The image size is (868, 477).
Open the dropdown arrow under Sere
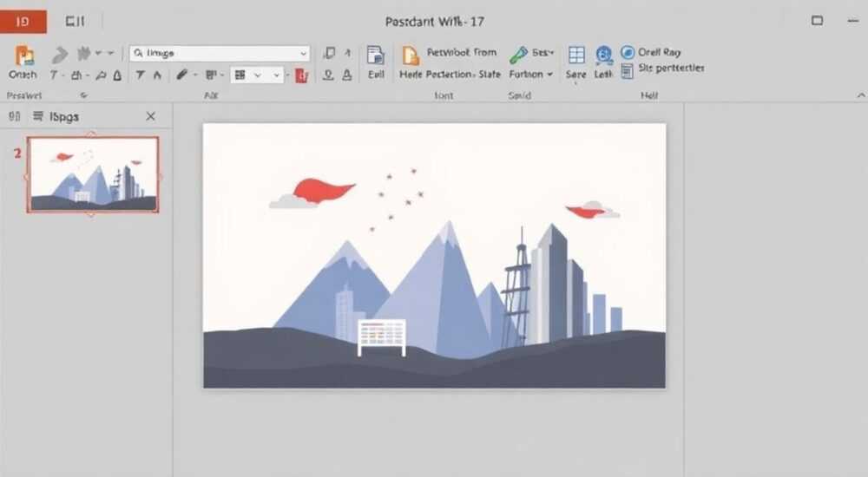click(x=575, y=83)
